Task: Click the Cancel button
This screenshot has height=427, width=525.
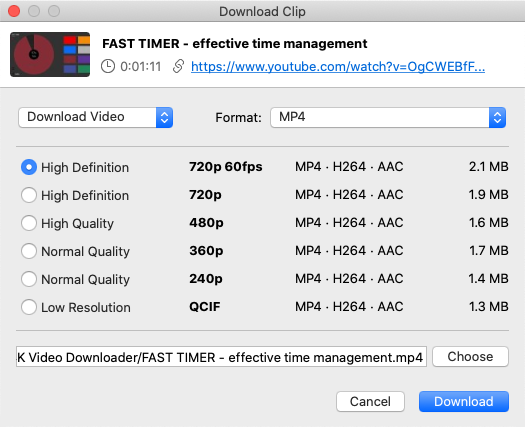Action: (x=370, y=401)
